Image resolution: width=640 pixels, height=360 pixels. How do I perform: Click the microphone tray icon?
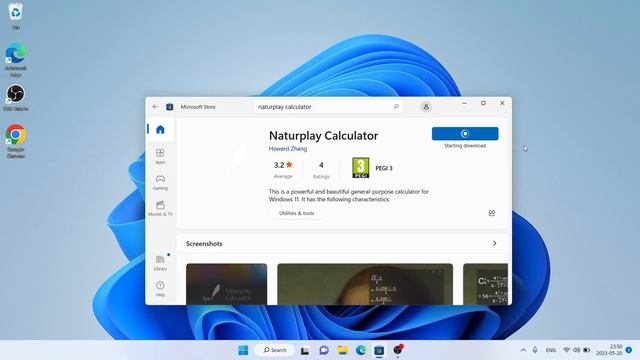(535, 350)
